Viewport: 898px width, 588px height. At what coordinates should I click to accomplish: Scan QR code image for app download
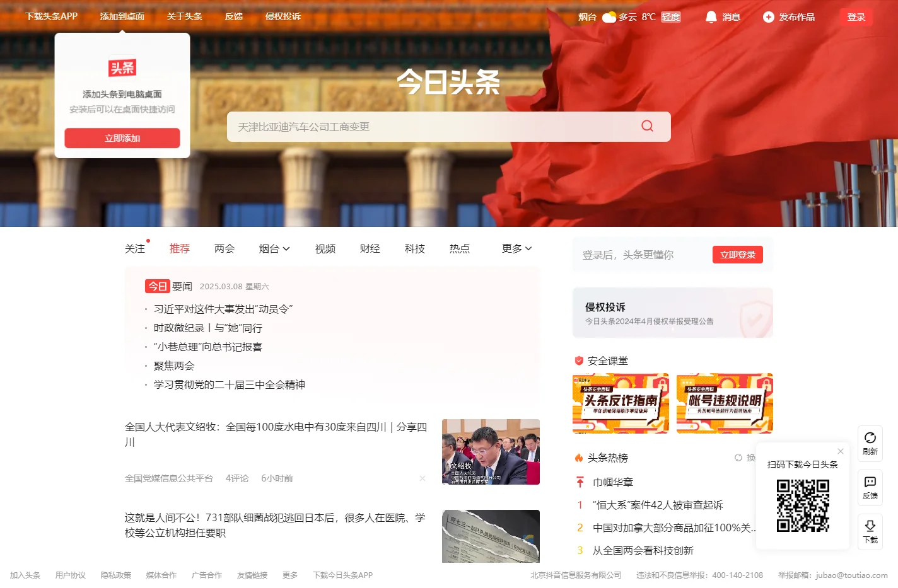[x=803, y=505]
